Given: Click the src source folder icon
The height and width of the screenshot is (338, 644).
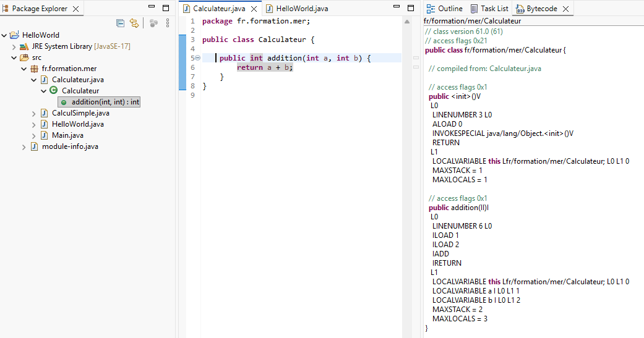Looking at the screenshot, I should tap(24, 57).
